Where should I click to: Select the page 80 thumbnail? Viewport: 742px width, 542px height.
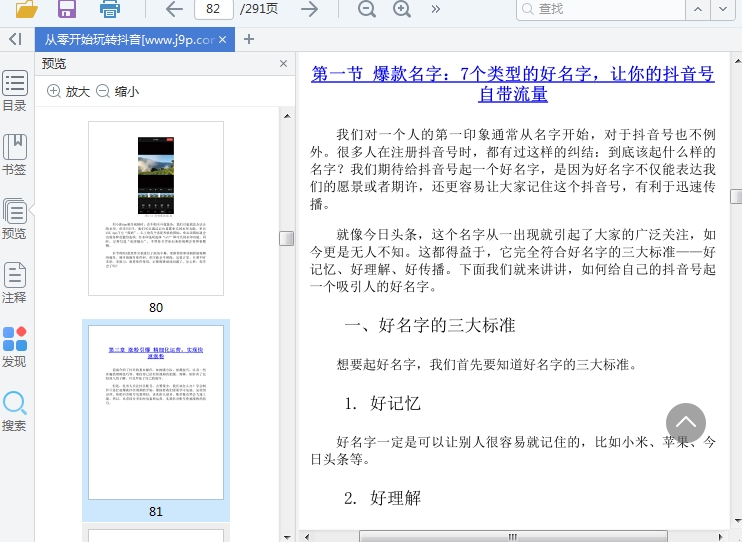coord(155,210)
